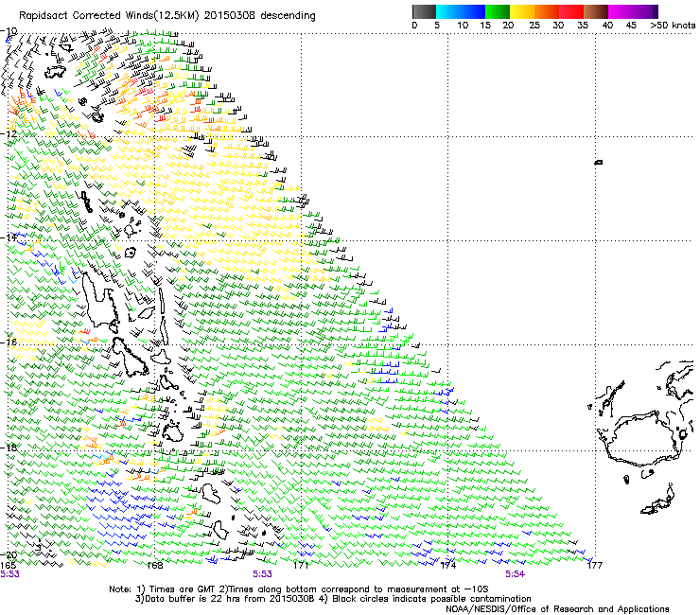Click the '168' longitude axis label
Screen dimensions: 700x615
point(155,566)
